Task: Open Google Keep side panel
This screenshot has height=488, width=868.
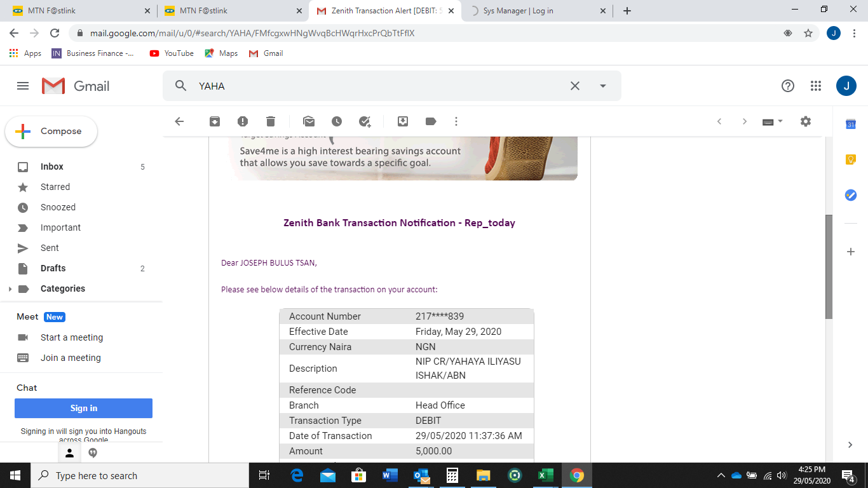Action: click(851, 159)
